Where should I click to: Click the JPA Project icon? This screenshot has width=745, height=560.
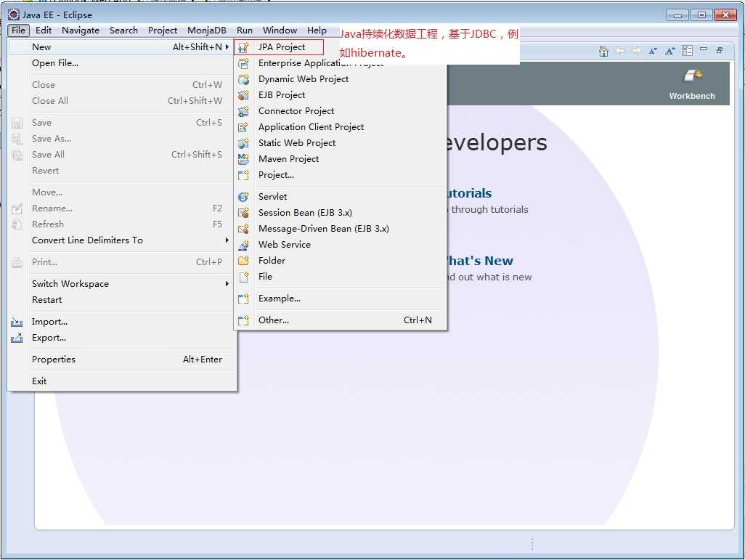243,47
